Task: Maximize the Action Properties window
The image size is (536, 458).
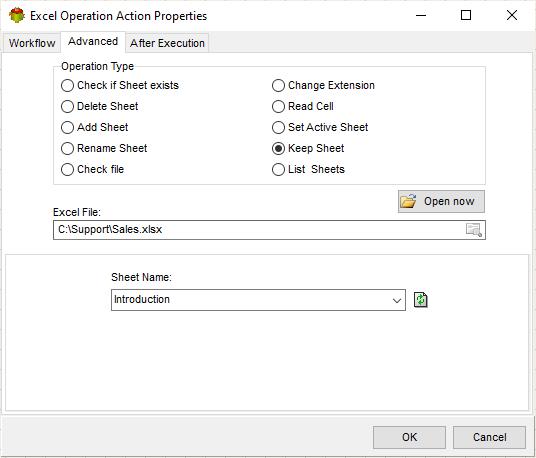Action: coord(466,15)
